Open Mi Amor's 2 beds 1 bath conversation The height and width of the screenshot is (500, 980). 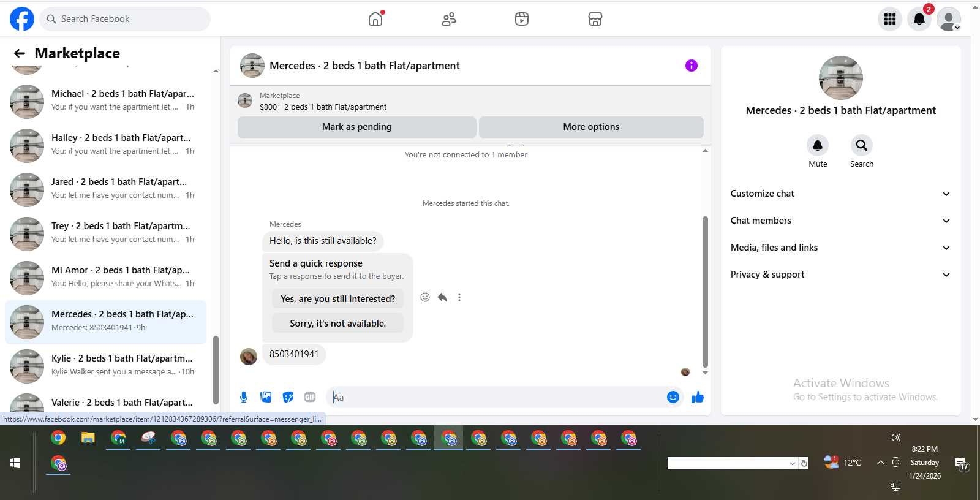[x=105, y=278]
